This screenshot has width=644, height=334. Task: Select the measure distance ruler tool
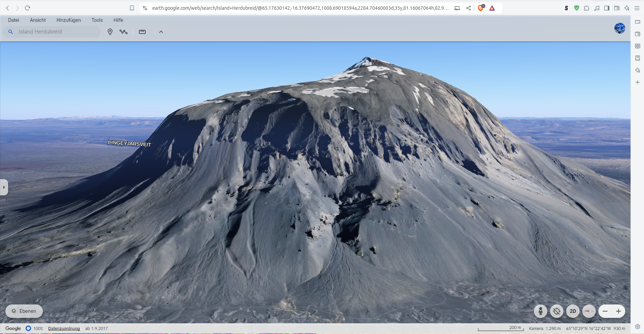142,32
